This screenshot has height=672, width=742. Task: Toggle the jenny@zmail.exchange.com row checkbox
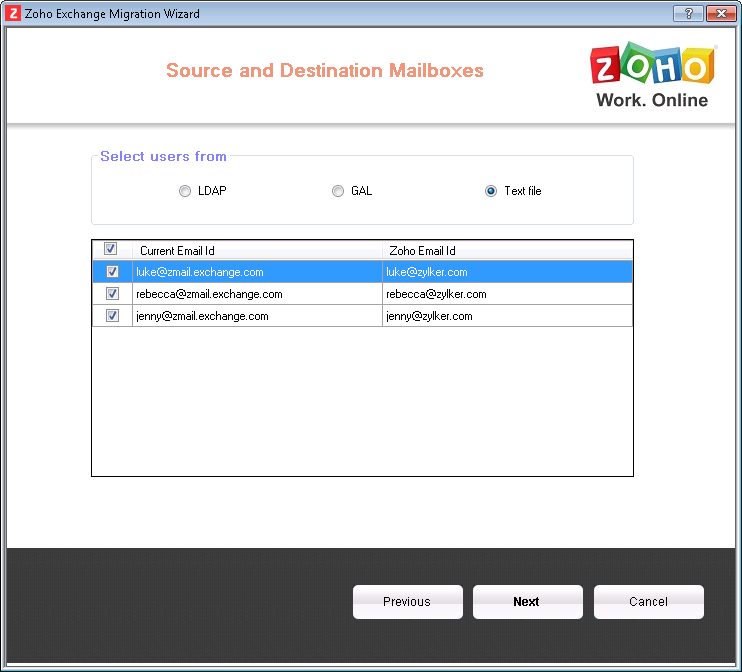(x=112, y=316)
